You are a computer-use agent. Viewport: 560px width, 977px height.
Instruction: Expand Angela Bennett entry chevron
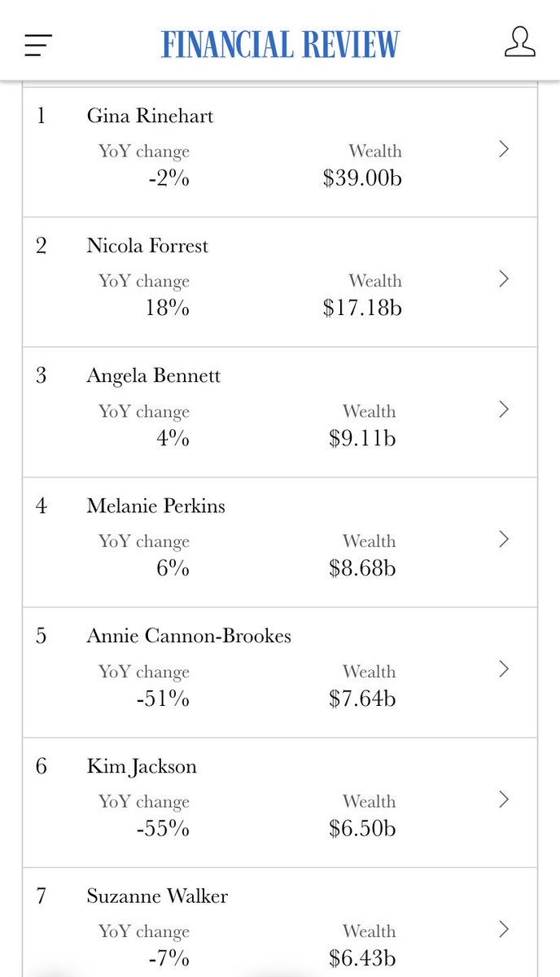click(x=504, y=409)
